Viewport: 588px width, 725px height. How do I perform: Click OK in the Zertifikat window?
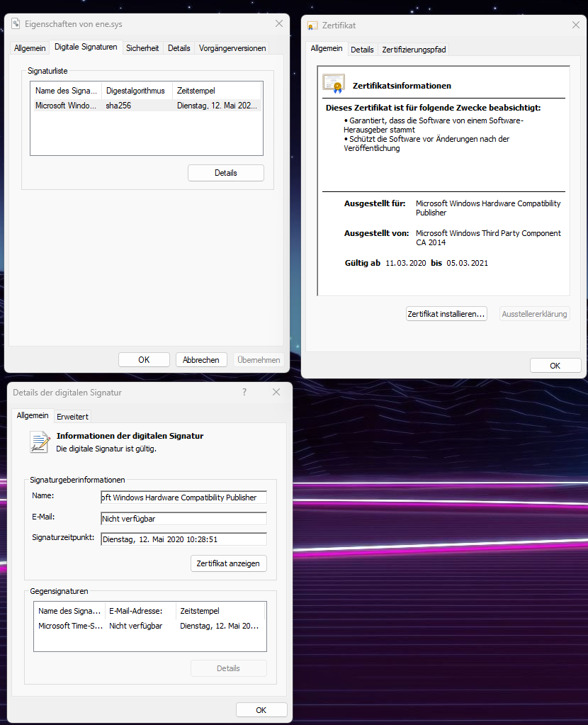click(555, 366)
